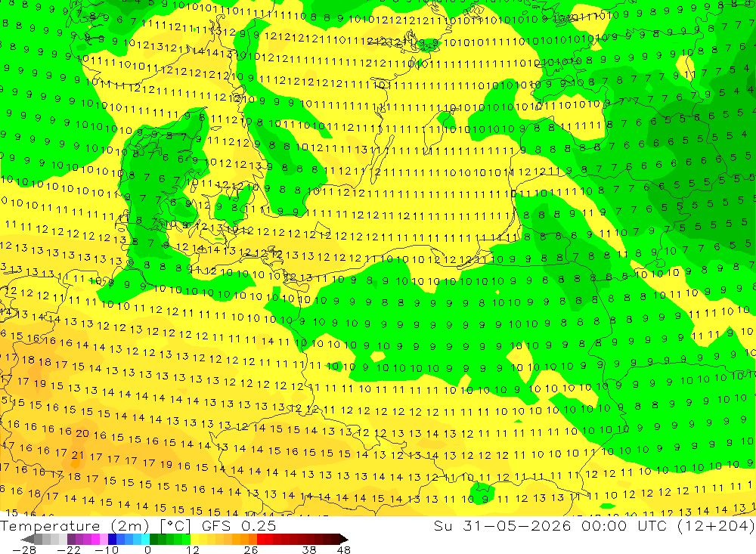Click the 'Su 31-05-2026' date text
Image resolution: width=756 pixels, height=554 pixels.
point(502,526)
